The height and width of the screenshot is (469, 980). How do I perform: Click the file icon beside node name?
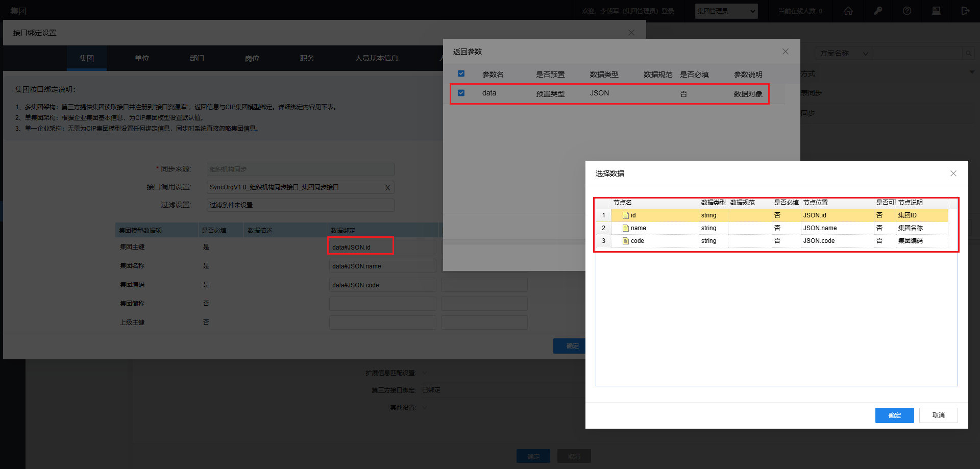pos(626,228)
